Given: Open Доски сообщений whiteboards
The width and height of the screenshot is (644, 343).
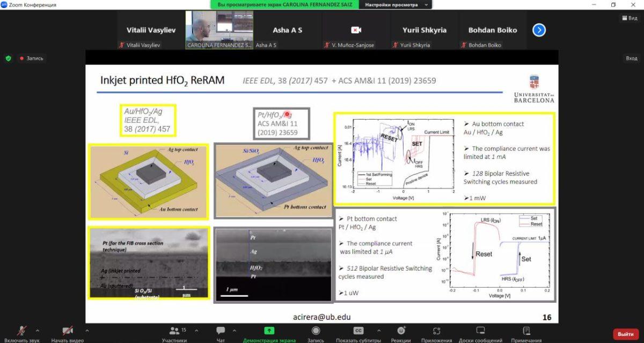Looking at the screenshot, I should point(480,332).
